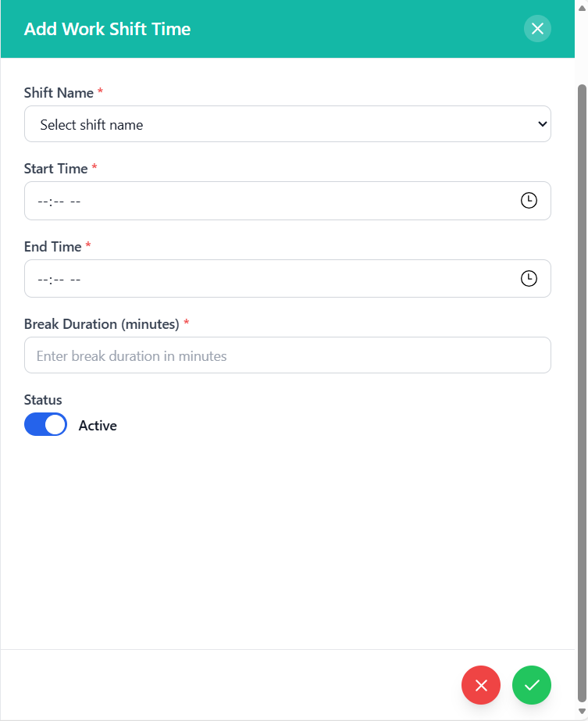Open the Select shift name dropdown
Image resolution: width=588 pixels, height=721 pixels.
(x=287, y=124)
